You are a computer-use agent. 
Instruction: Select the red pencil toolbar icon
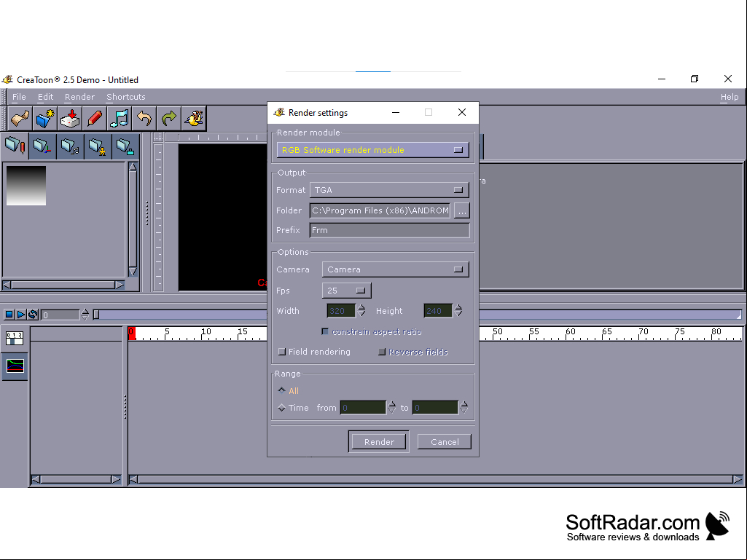tap(94, 118)
